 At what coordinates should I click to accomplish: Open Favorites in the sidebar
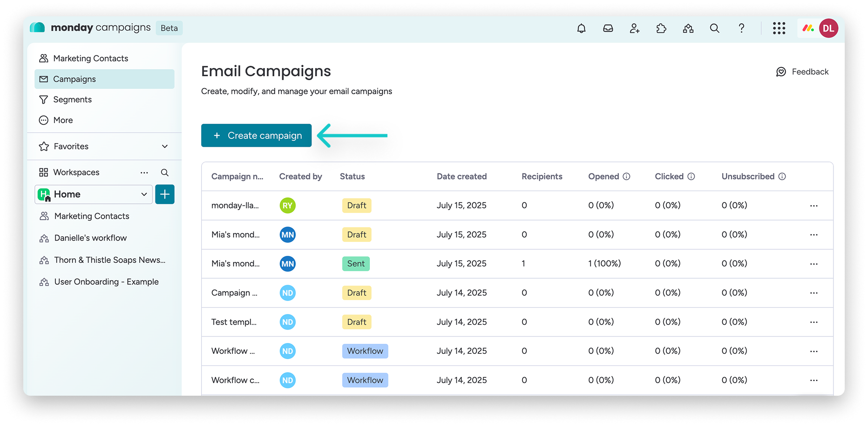point(71,146)
